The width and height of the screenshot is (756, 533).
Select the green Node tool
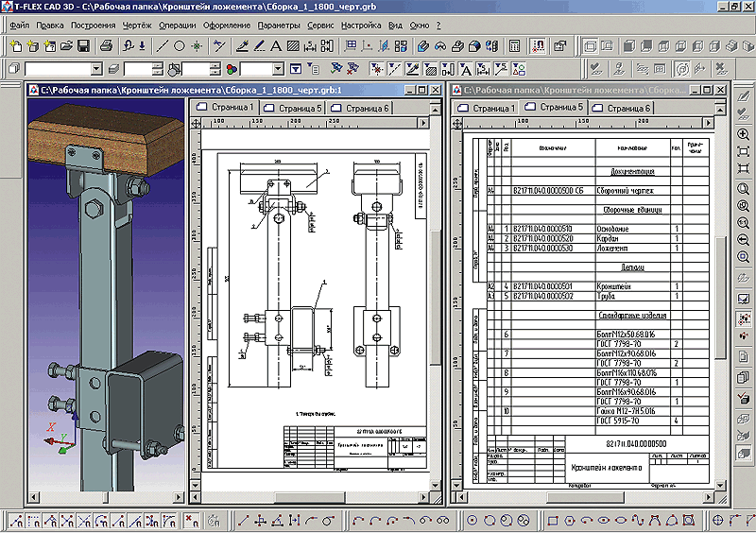point(197,46)
